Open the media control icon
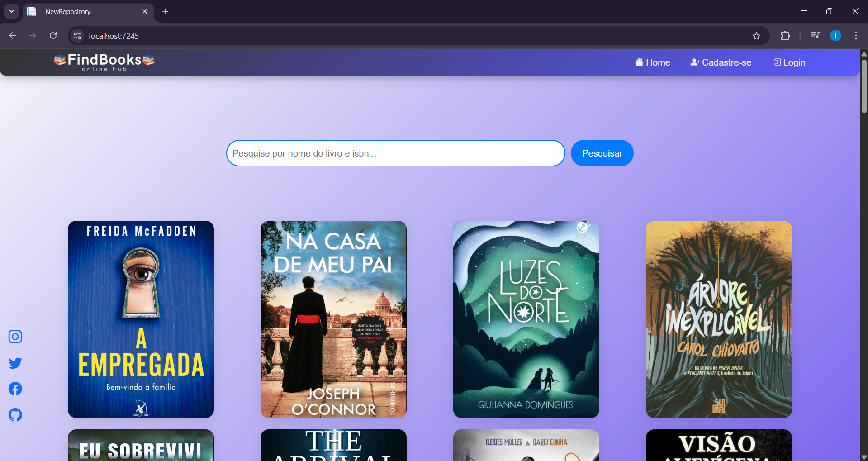The image size is (868, 461). click(x=815, y=36)
